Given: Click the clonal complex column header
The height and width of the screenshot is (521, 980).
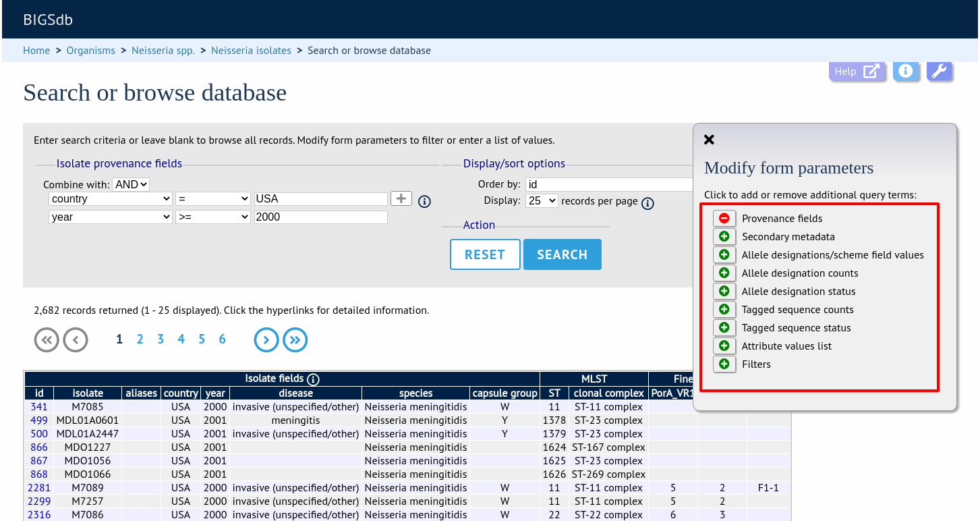Looking at the screenshot, I should (x=608, y=393).
